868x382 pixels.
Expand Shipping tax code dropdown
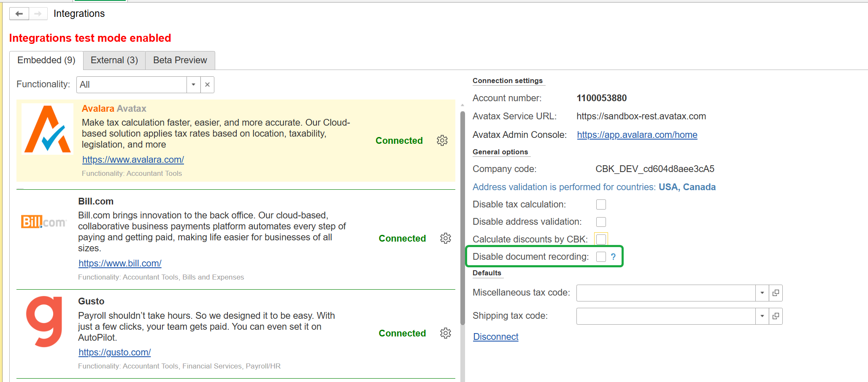pos(762,316)
